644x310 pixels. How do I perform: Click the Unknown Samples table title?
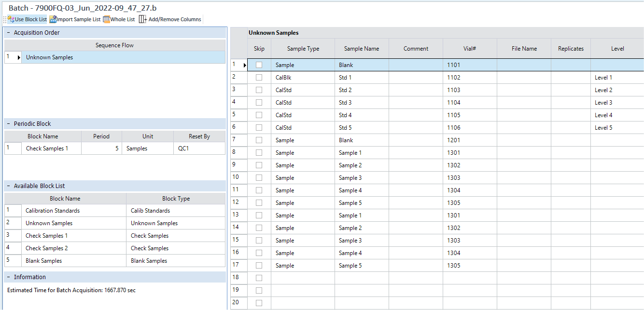pos(273,33)
